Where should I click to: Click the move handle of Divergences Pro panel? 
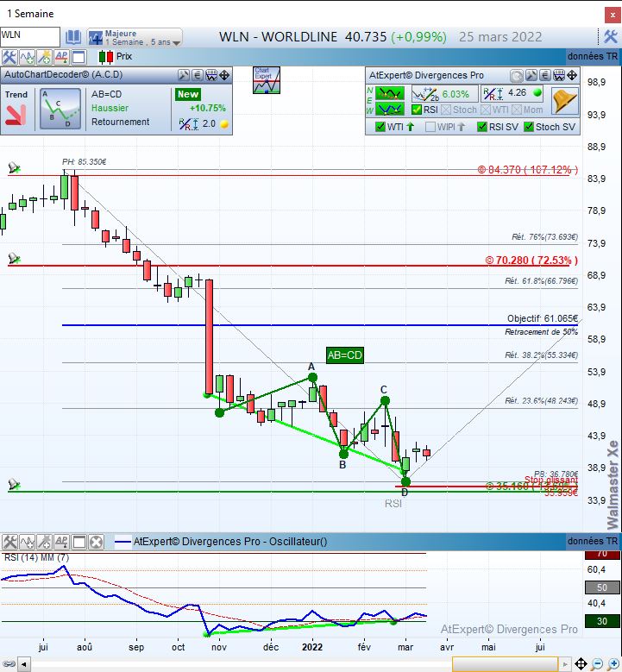coord(572,76)
